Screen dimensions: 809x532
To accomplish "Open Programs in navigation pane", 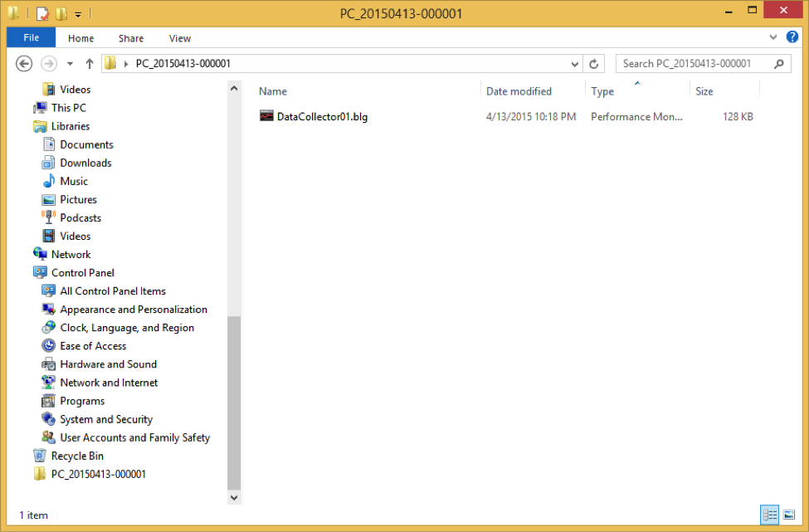I will pyautogui.click(x=82, y=401).
